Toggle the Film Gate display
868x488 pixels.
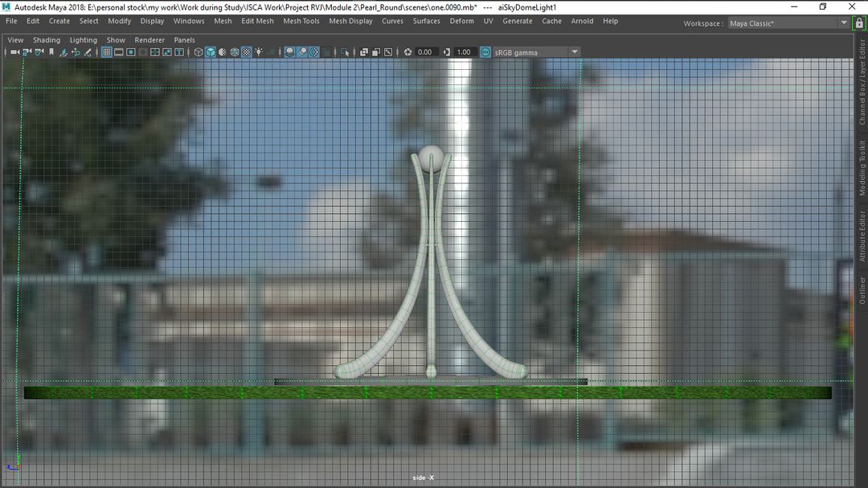[x=118, y=52]
